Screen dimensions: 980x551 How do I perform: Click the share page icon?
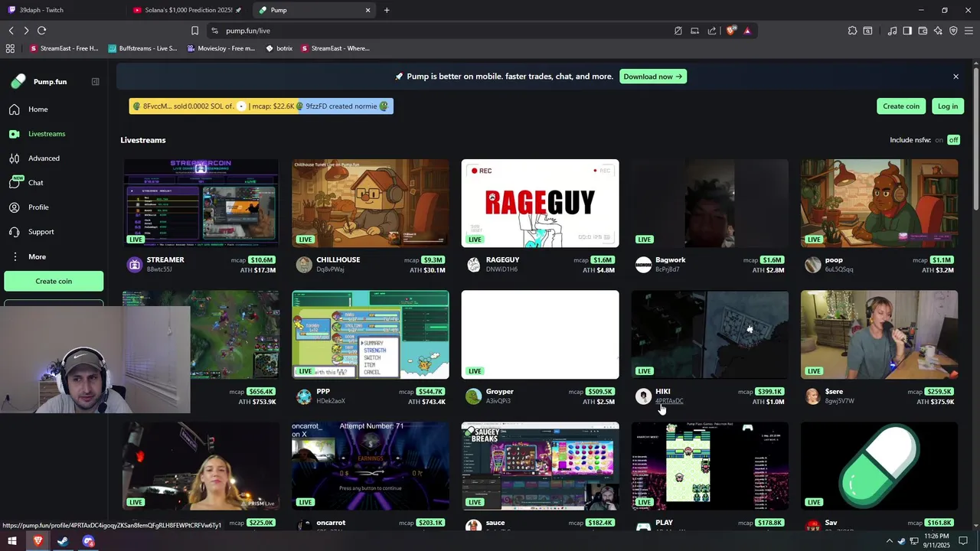point(712,31)
